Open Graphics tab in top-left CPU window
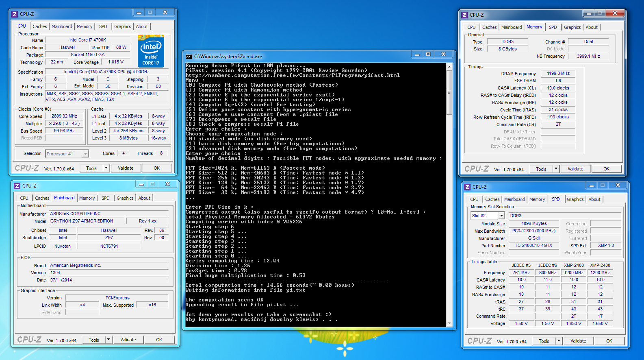The width and height of the screenshot is (644, 360). (123, 26)
